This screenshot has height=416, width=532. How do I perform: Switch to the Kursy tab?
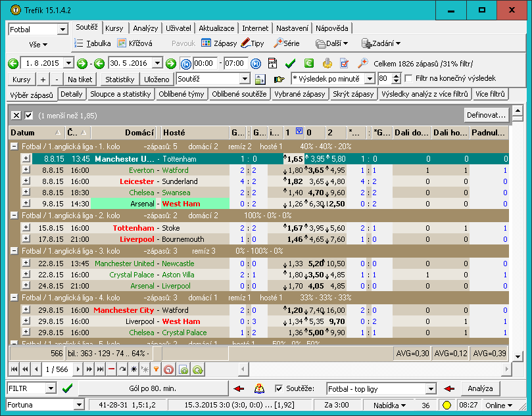[x=114, y=28]
